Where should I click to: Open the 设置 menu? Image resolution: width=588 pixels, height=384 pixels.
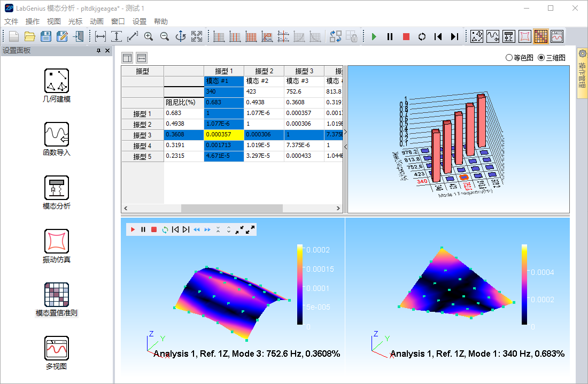coord(140,21)
